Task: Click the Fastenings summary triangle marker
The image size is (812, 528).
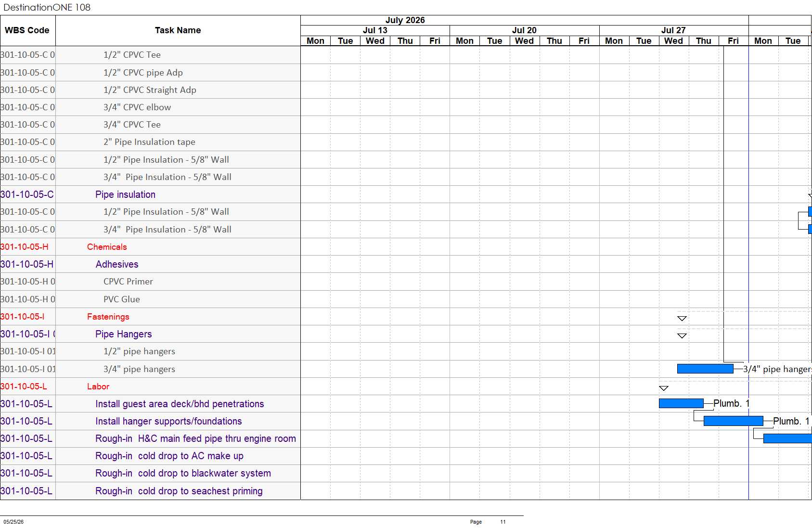Action: (682, 319)
